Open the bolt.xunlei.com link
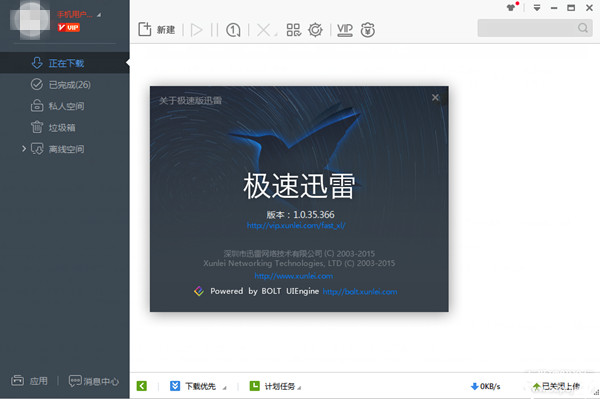Screen dimensions: 600x399 [360, 292]
